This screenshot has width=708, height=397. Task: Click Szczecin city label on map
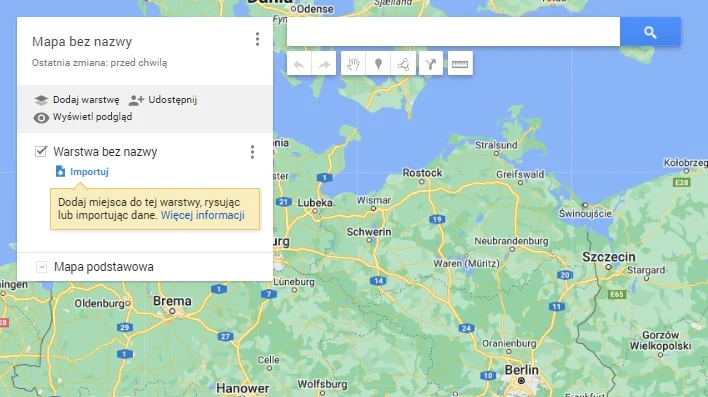tap(609, 257)
